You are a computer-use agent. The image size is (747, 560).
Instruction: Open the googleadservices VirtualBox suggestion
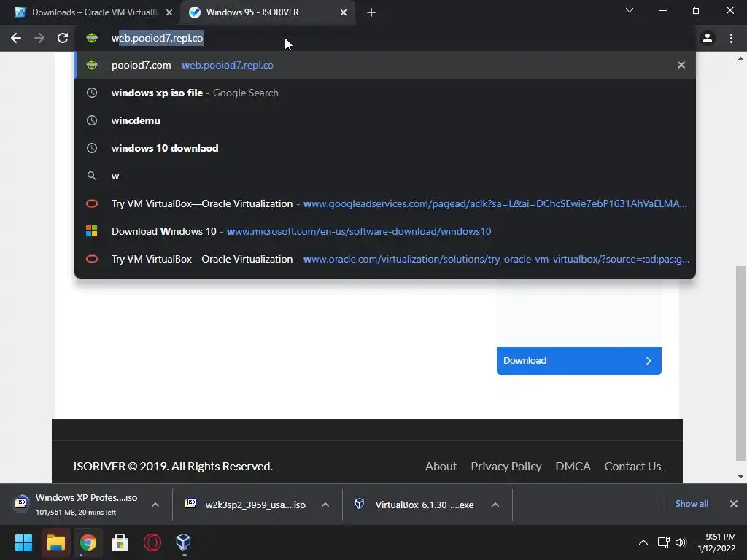pos(385,203)
